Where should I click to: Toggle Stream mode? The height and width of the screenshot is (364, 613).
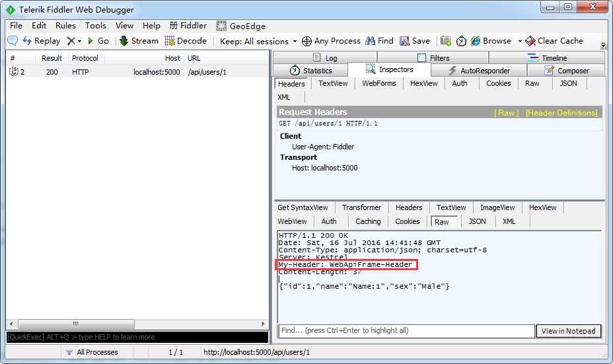[139, 41]
